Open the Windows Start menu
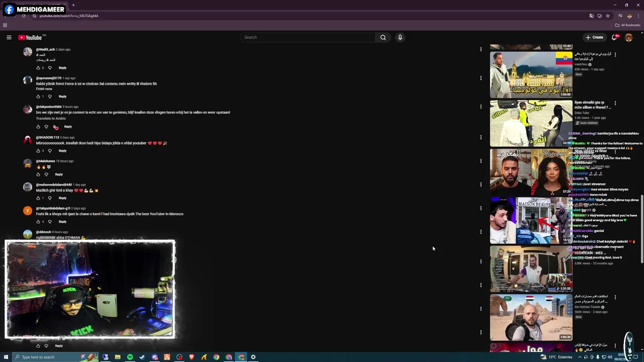Image resolution: width=644 pixels, height=362 pixels. pos(6,357)
